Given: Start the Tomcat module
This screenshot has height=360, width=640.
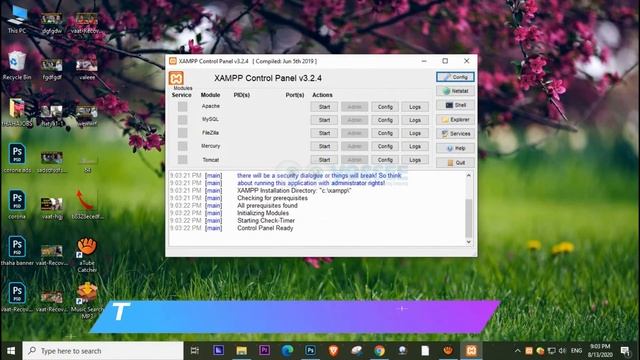Looking at the screenshot, I should [x=324, y=160].
